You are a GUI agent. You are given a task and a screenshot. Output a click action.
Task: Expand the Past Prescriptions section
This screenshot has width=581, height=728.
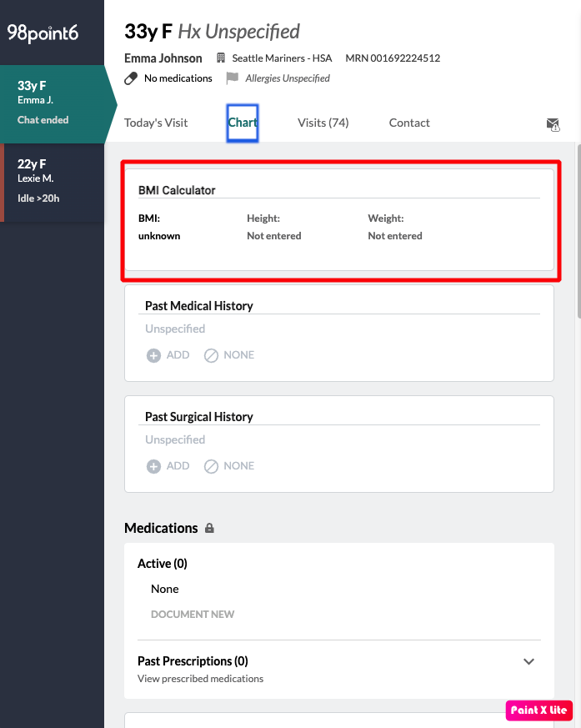pyautogui.click(x=528, y=661)
